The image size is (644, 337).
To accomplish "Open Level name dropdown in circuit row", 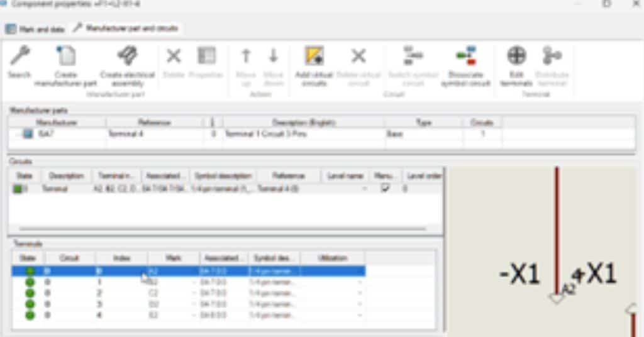I will (364, 189).
